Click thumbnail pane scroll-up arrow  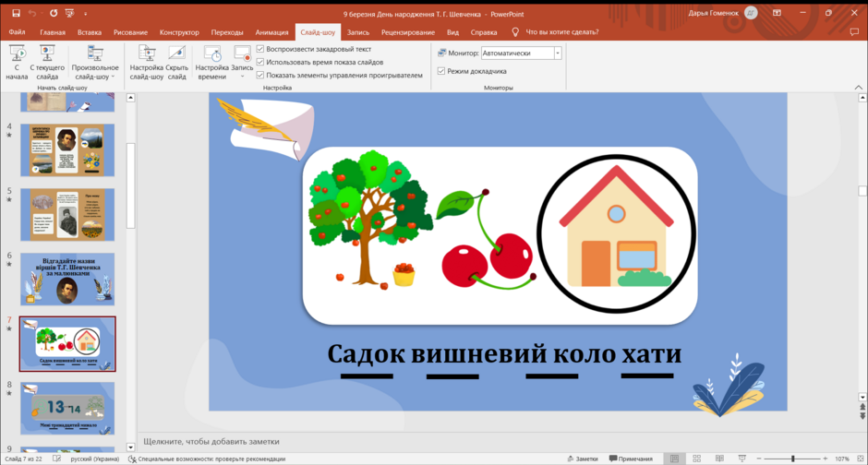coord(130,98)
